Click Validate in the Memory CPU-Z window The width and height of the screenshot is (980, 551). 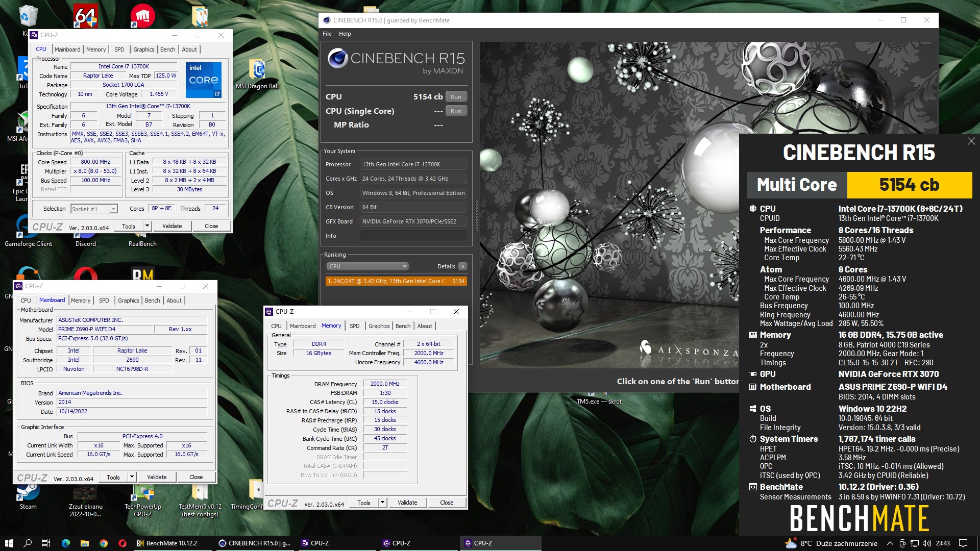pyautogui.click(x=407, y=503)
